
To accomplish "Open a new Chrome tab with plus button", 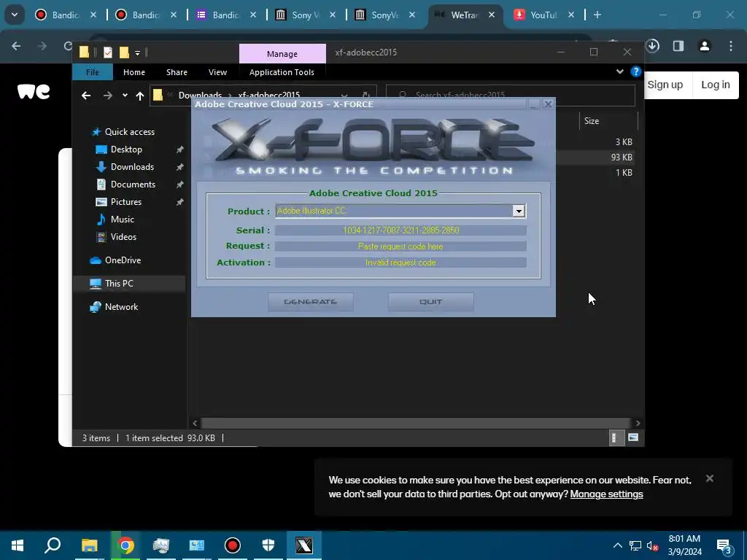I will 597,15.
